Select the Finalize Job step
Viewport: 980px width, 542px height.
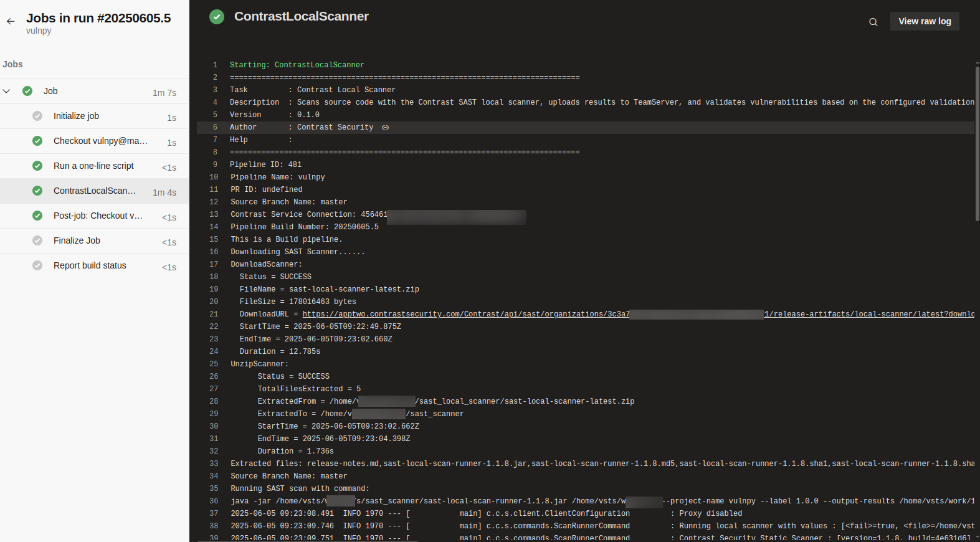[77, 240]
